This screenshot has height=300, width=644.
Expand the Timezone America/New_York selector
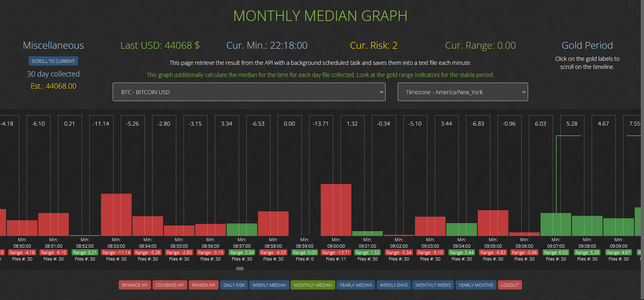coord(462,92)
